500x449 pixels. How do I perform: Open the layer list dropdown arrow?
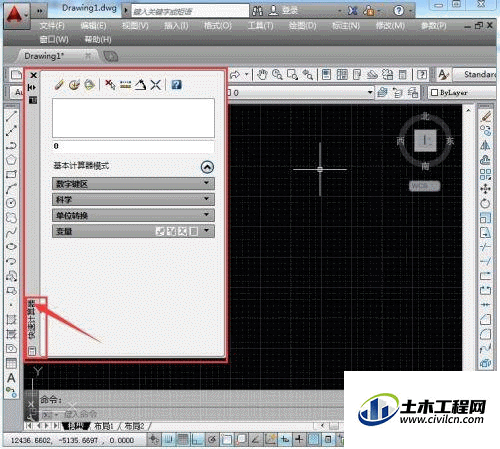[x=370, y=92]
